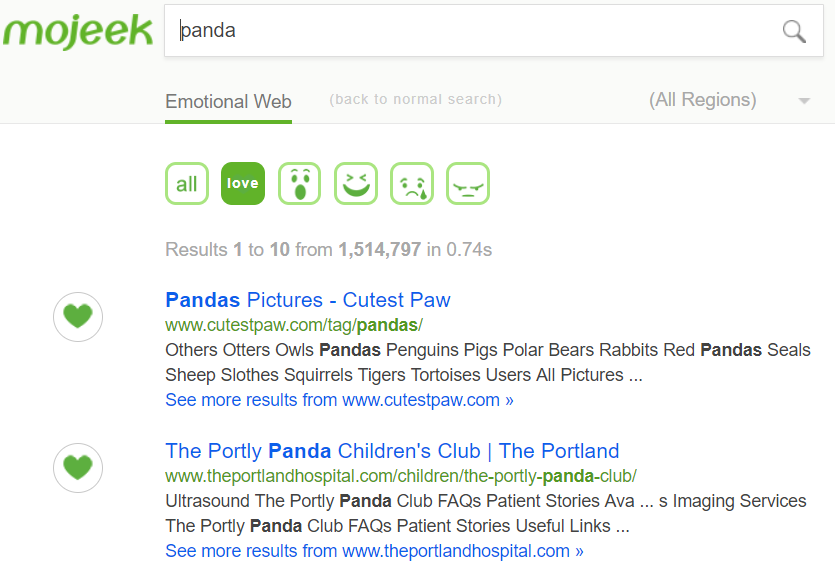This screenshot has width=835, height=572.
Task: Select the laughing face emotion filter
Action: coord(355,183)
